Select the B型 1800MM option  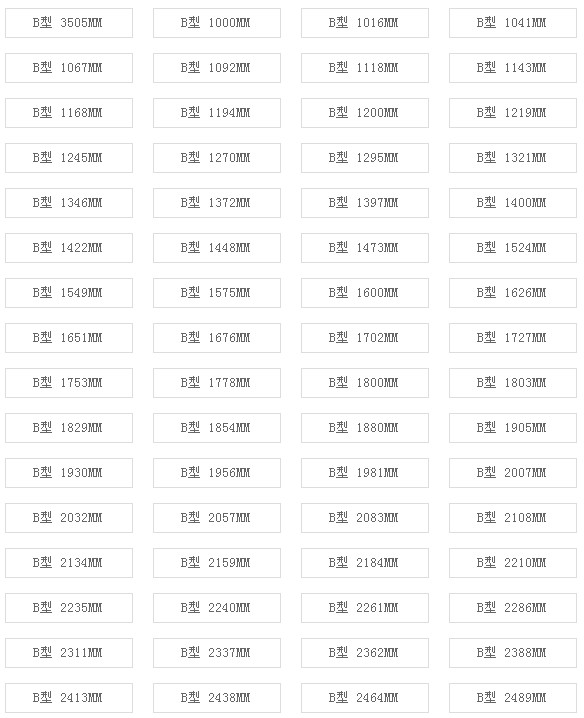(365, 383)
